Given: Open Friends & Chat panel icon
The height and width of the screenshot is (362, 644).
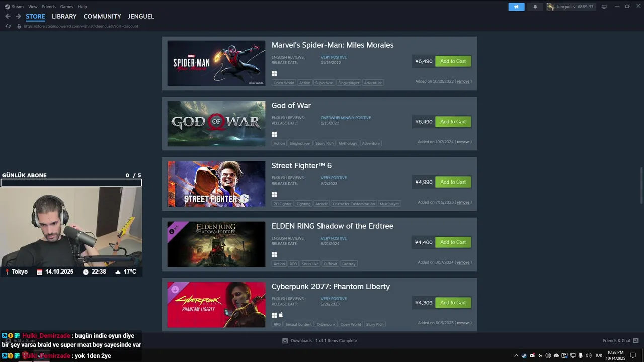Looking at the screenshot, I should 636,340.
